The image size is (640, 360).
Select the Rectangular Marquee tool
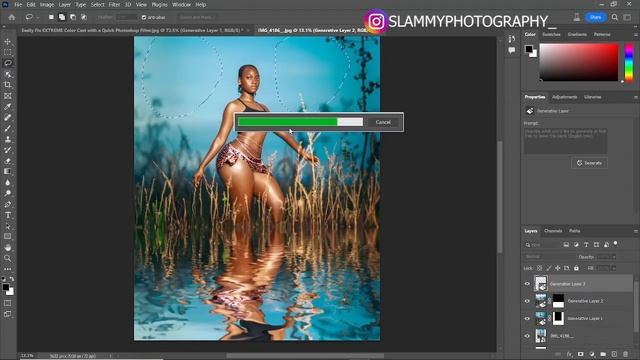tap(8, 52)
